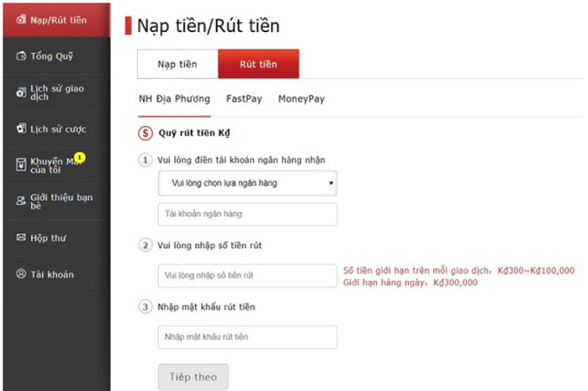Open Tài khoản in the sidebar
This screenshot has height=391, width=588.
pyautogui.click(x=56, y=274)
